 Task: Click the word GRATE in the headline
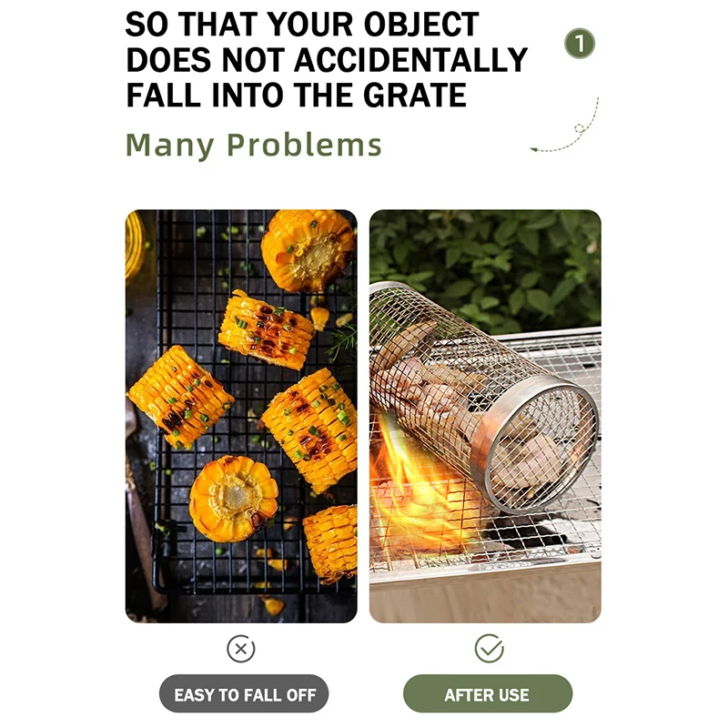415,96
